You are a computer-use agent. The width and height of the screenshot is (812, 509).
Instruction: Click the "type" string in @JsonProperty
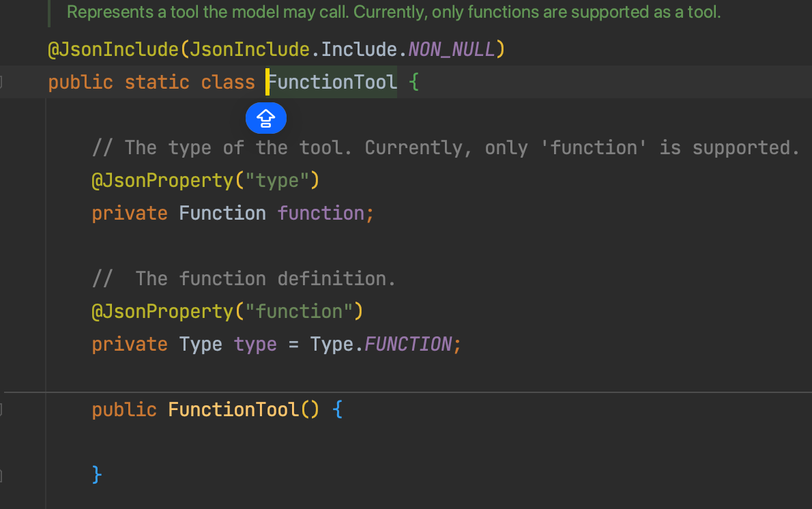click(277, 181)
